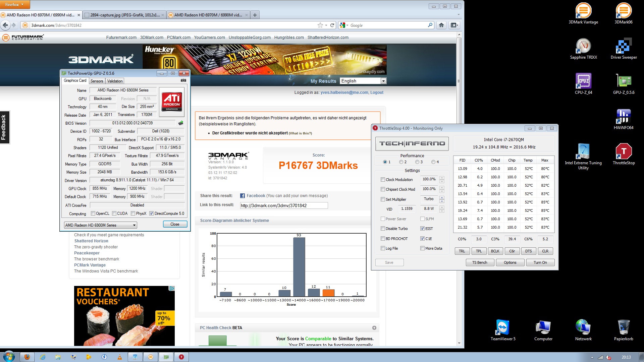Click ThrottleStop taskbar button

(x=181, y=357)
